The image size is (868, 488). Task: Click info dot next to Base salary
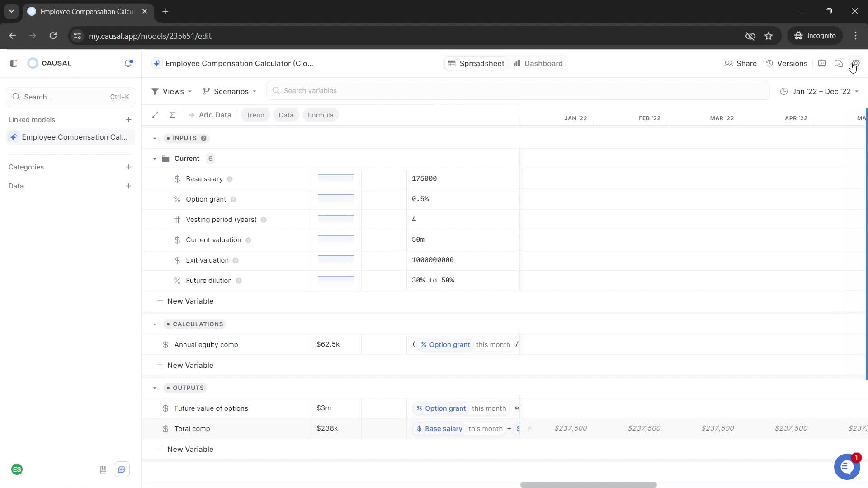pos(230,179)
